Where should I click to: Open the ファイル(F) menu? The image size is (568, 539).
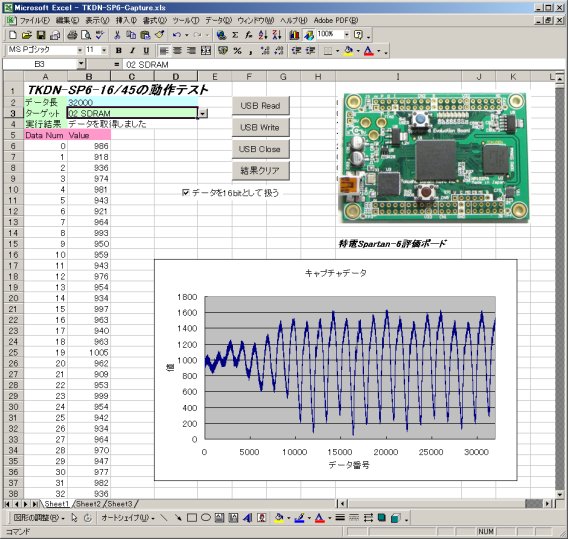click(x=34, y=20)
